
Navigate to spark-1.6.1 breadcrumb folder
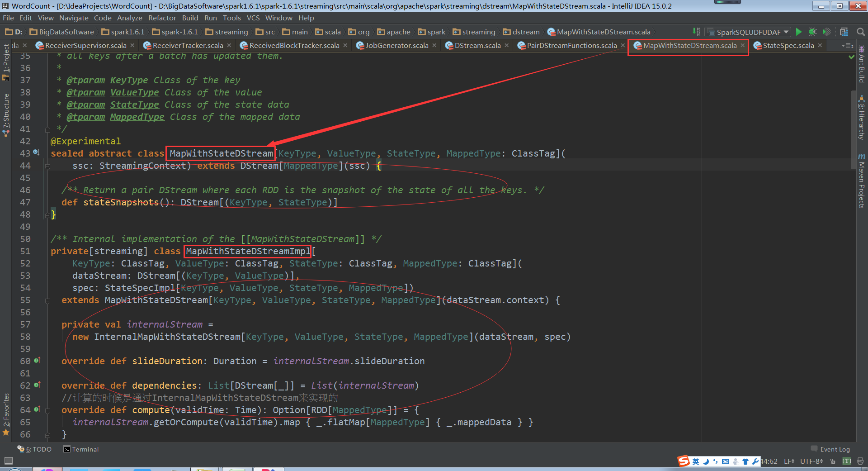[175, 32]
